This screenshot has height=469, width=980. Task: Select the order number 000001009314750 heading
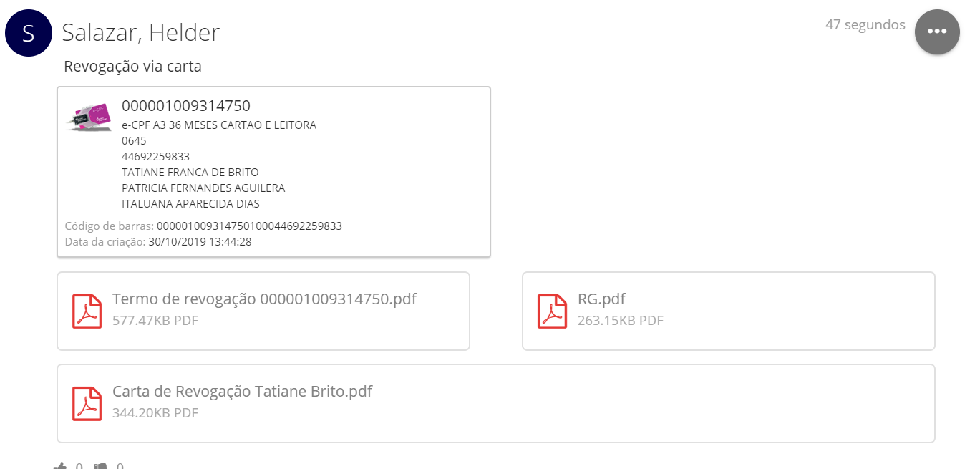[x=186, y=106]
